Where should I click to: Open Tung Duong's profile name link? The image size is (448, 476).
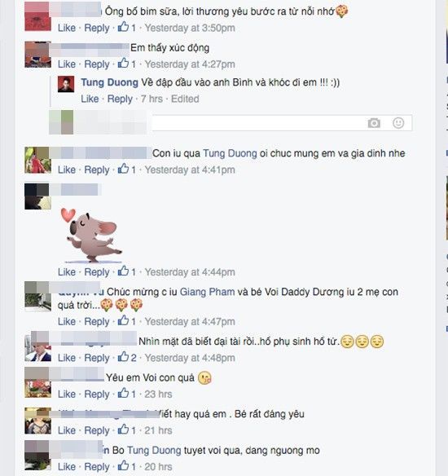coord(109,82)
